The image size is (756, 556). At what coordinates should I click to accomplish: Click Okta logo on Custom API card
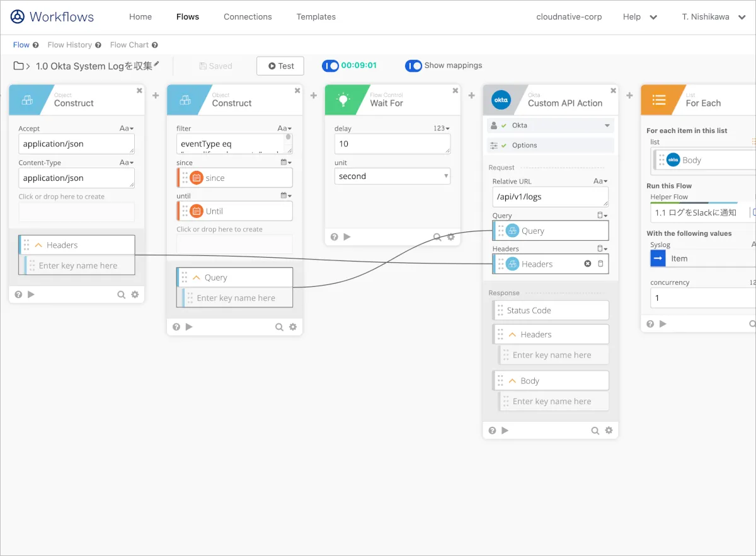point(501,100)
